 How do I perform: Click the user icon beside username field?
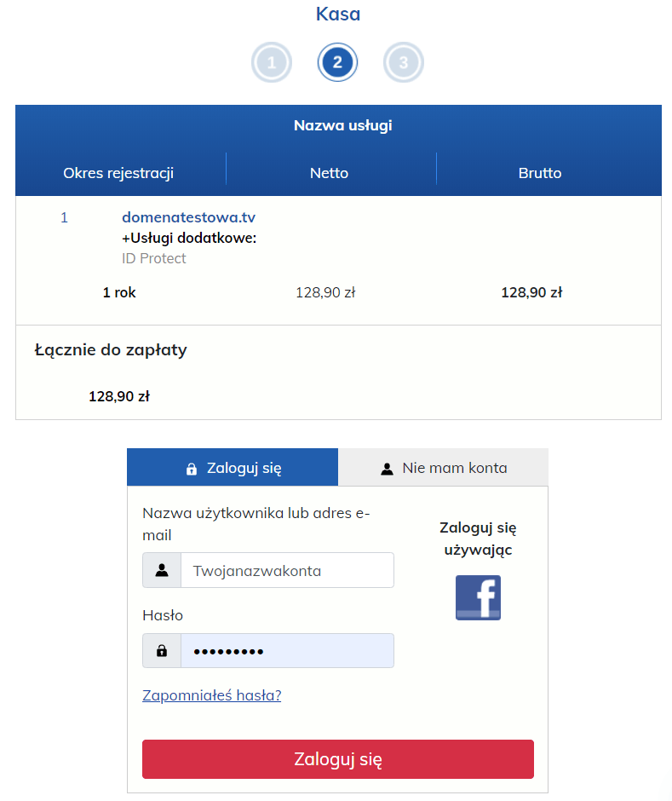click(x=162, y=570)
